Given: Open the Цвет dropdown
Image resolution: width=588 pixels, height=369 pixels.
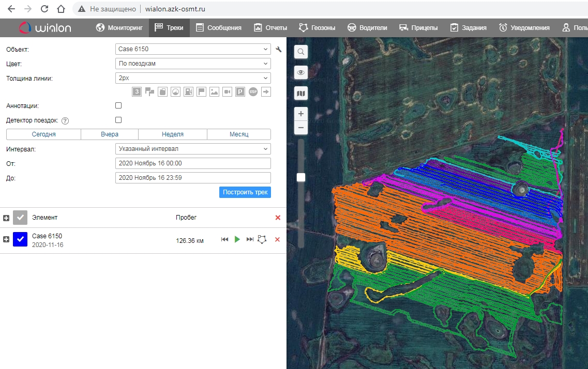Looking at the screenshot, I should coord(193,64).
